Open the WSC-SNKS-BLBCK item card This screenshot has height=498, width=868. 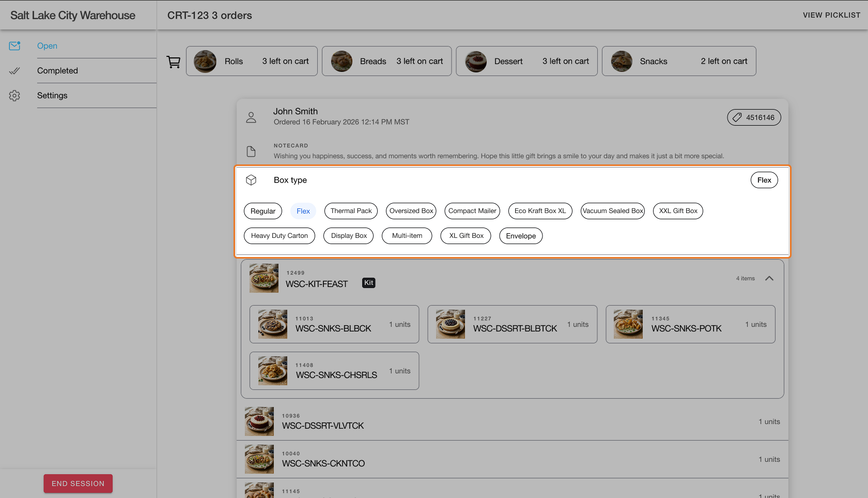tap(334, 324)
